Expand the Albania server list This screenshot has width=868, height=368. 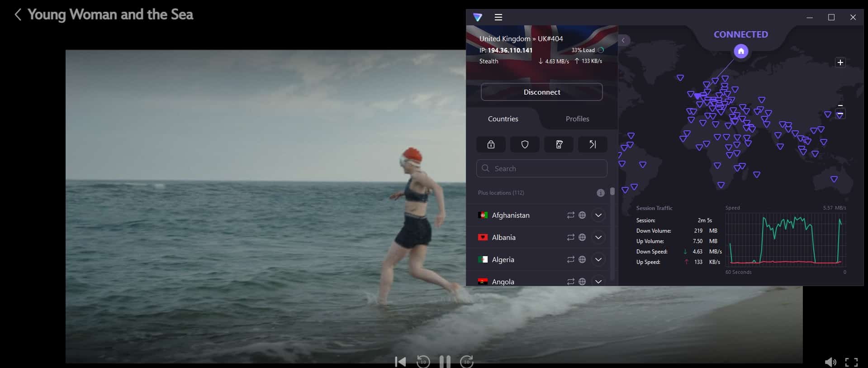point(598,237)
